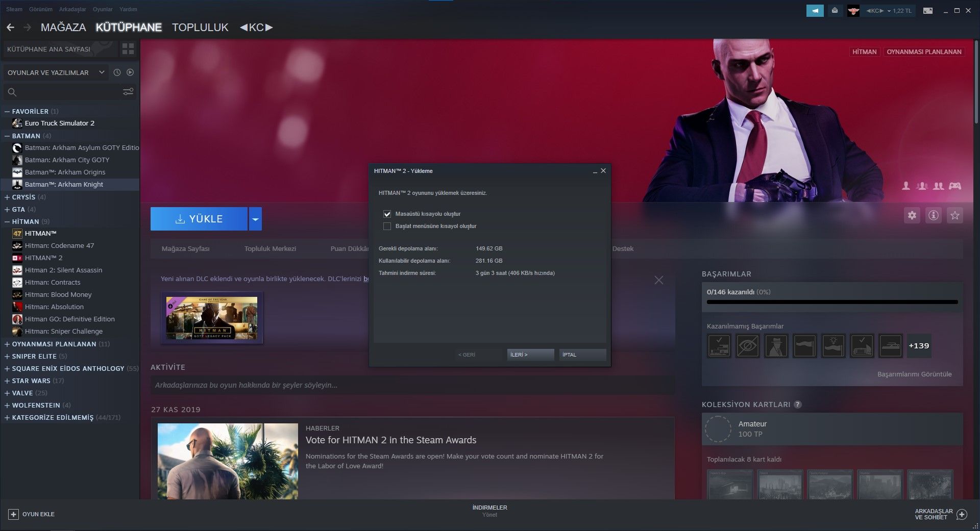
Task: Open game settings gear icon
Action: point(912,215)
